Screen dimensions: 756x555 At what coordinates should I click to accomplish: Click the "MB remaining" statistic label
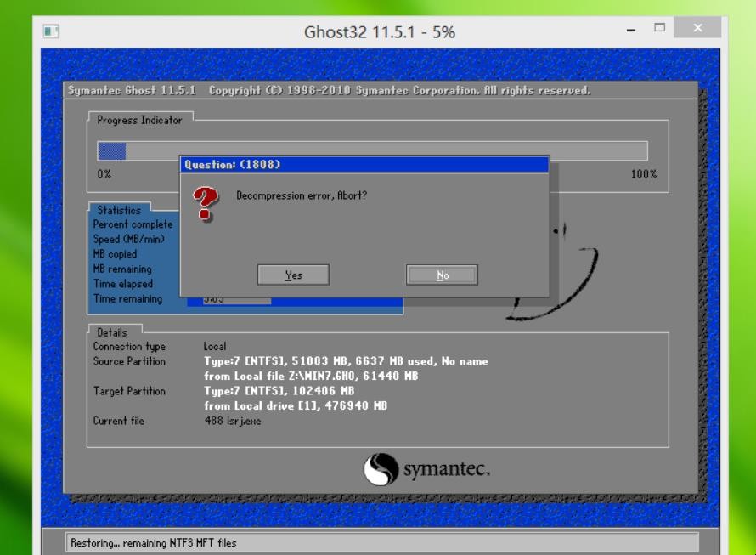coord(122,269)
